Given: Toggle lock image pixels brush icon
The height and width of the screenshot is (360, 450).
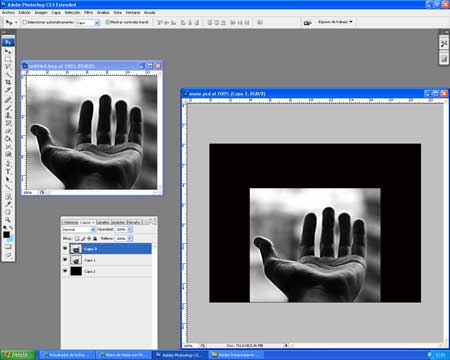Looking at the screenshot, I should (x=83, y=238).
